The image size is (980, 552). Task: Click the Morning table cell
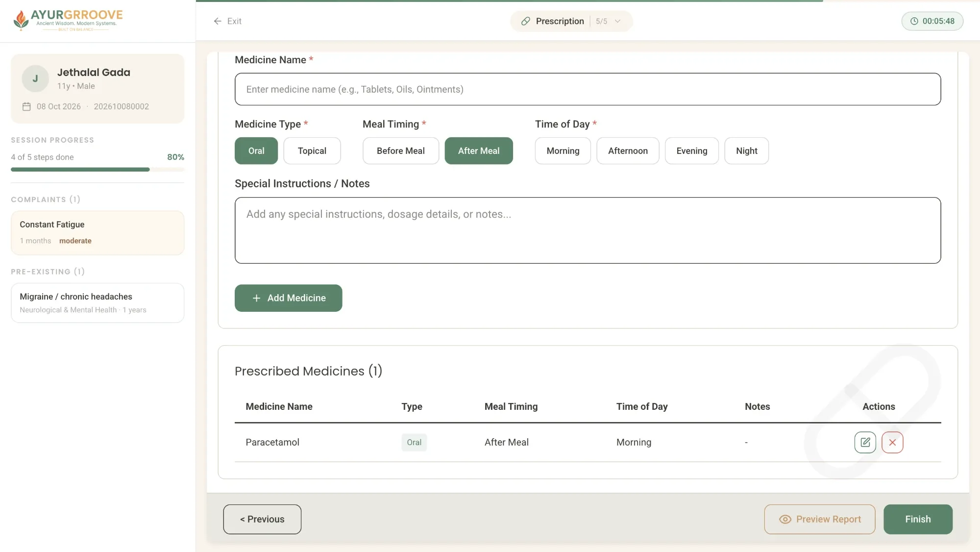(634, 442)
